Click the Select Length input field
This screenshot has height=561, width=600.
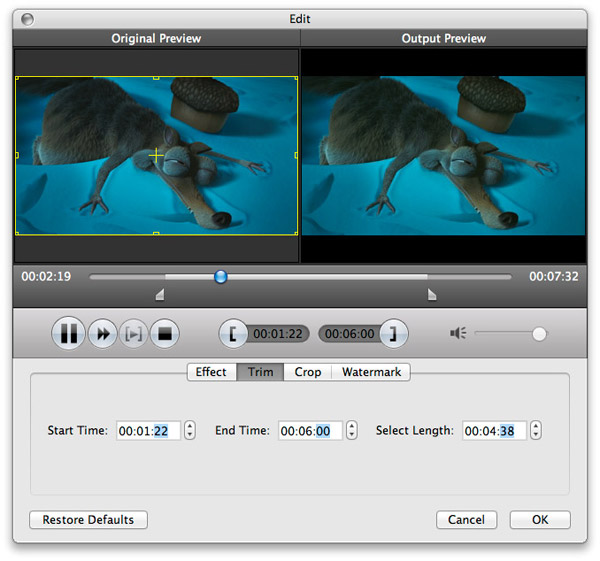click(494, 431)
